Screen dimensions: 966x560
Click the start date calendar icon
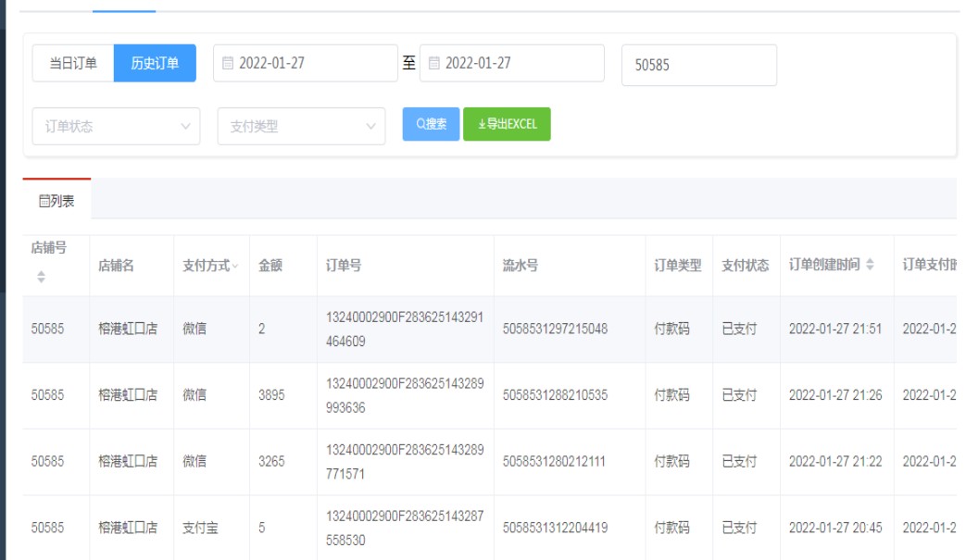point(229,64)
